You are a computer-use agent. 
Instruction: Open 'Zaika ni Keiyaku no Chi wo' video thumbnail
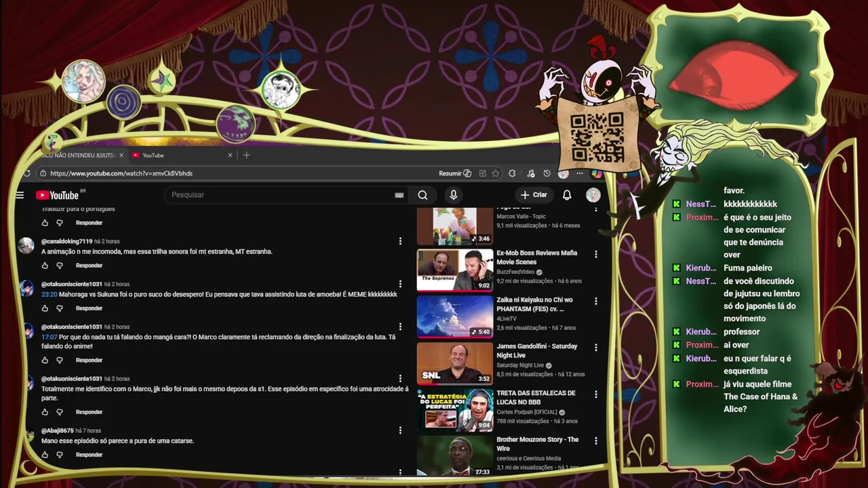click(x=454, y=317)
